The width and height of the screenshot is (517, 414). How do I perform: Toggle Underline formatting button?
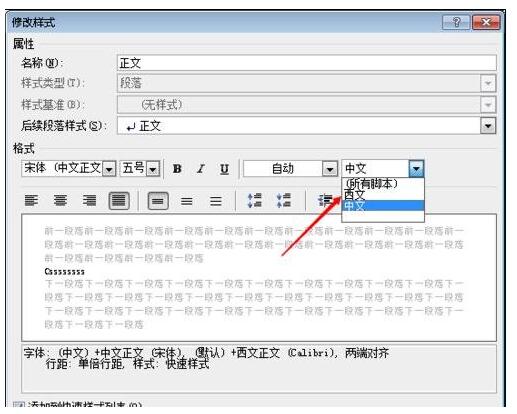224,169
